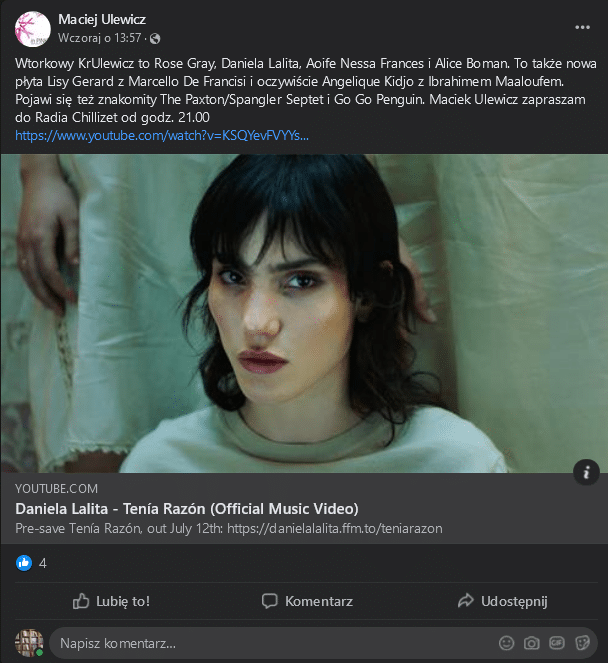View the reactions count of 4
Screen dimensions: 608x663
43,564
